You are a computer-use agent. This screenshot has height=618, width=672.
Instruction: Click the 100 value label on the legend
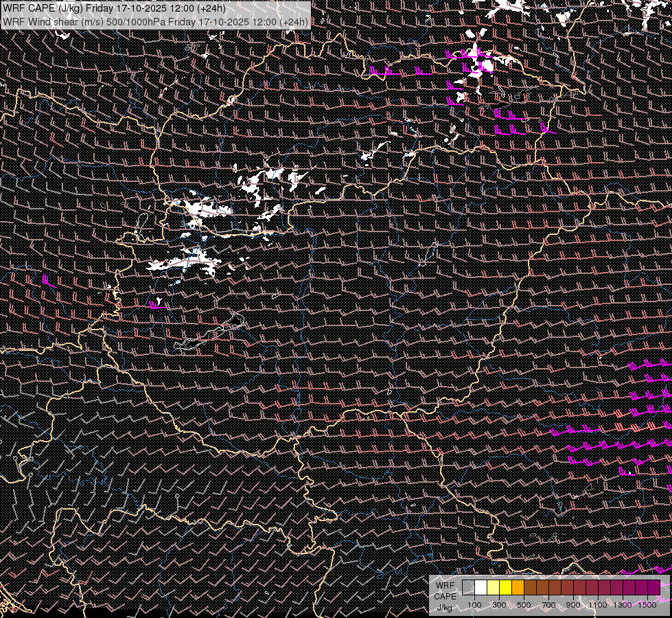click(474, 605)
